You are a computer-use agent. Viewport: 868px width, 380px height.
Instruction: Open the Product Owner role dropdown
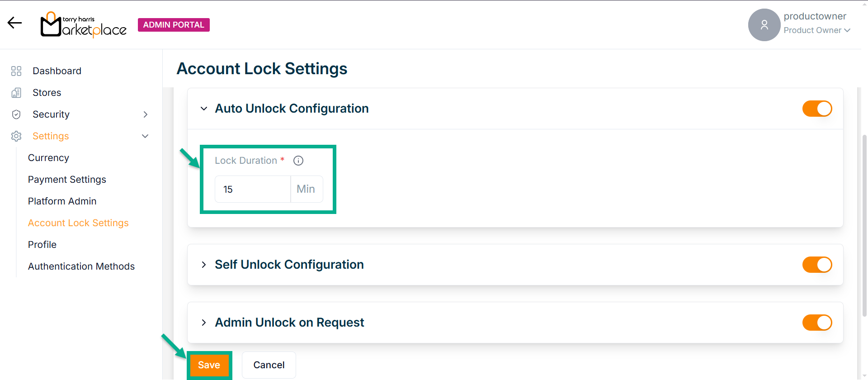point(817,30)
